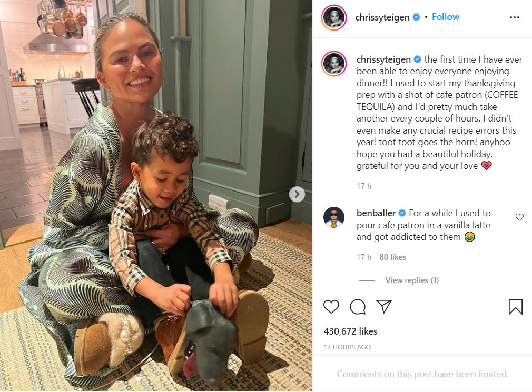Click chrissyteigen username in caption
Screen dimensions: 532x392
click(x=384, y=59)
